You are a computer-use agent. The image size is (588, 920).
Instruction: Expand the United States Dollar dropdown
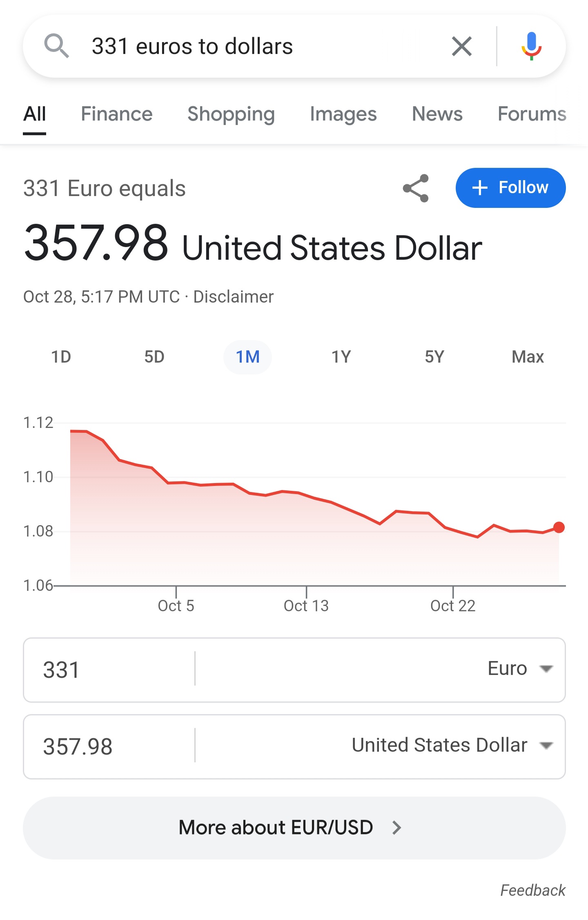tap(452, 745)
